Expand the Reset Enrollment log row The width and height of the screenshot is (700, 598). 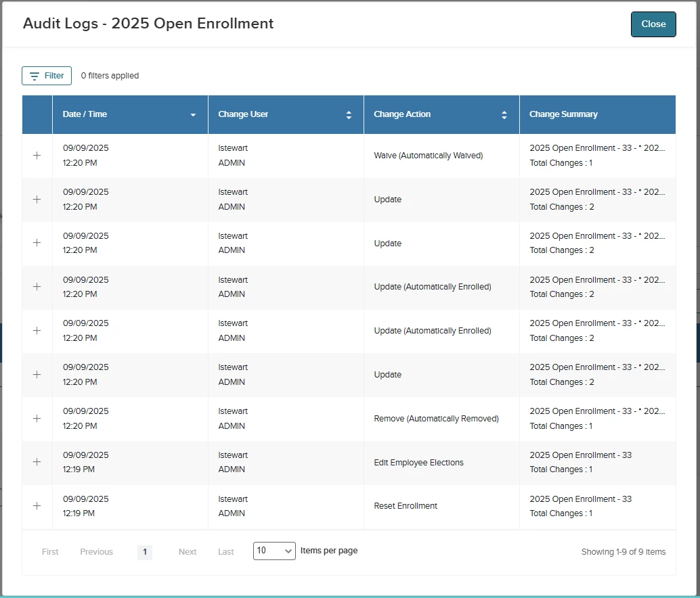37,506
